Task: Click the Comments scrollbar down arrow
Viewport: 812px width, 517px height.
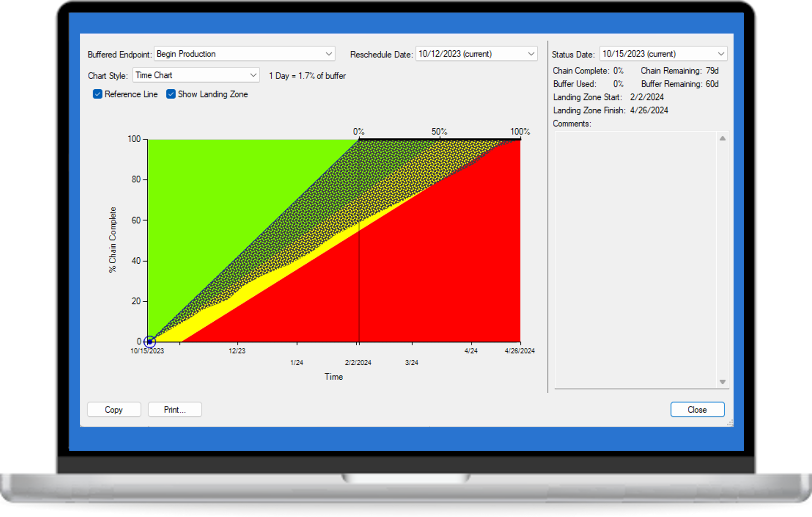Action: 723,381
